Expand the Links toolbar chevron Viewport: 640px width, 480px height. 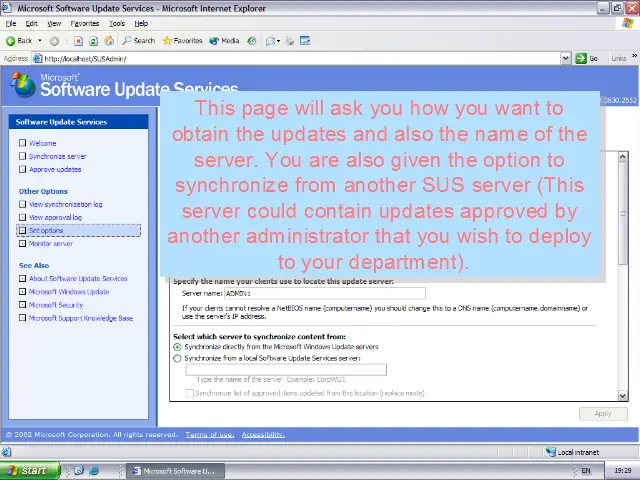click(635, 56)
